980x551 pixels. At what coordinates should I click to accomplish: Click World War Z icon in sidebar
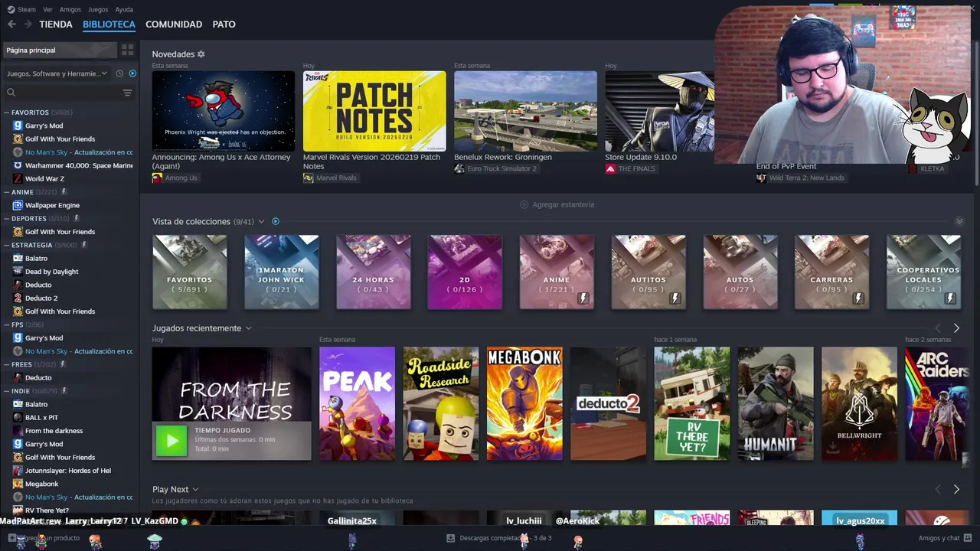pyautogui.click(x=18, y=178)
